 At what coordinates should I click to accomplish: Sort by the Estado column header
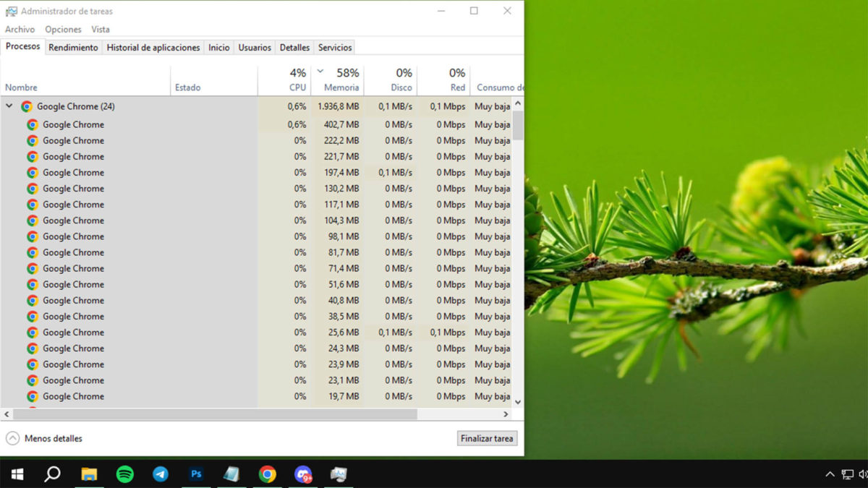(214, 80)
